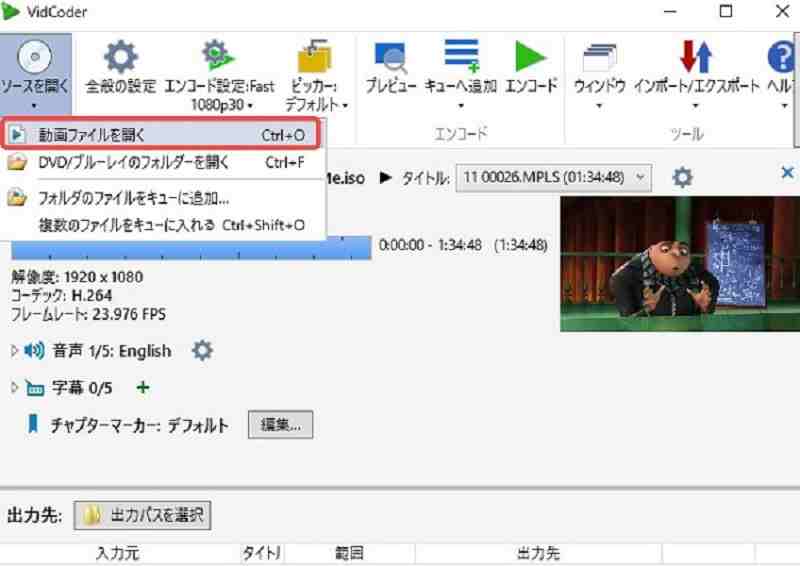Click the 編集... chapter marker button
The height and width of the screenshot is (566, 800).
[280, 424]
